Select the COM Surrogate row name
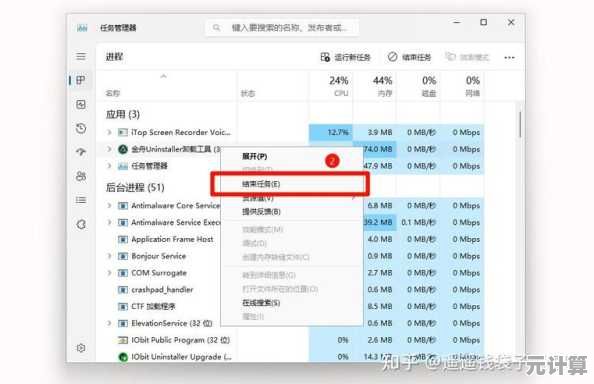594x384 pixels. click(159, 273)
